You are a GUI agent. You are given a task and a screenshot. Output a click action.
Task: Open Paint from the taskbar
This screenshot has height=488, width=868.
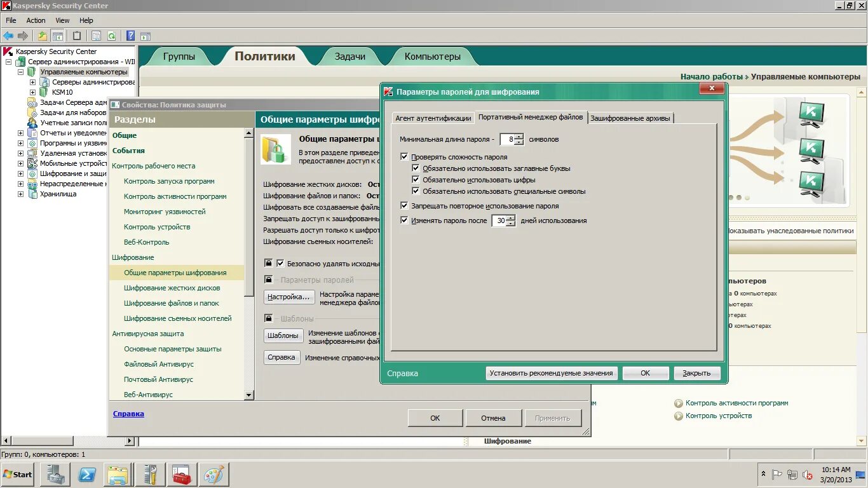coord(214,475)
